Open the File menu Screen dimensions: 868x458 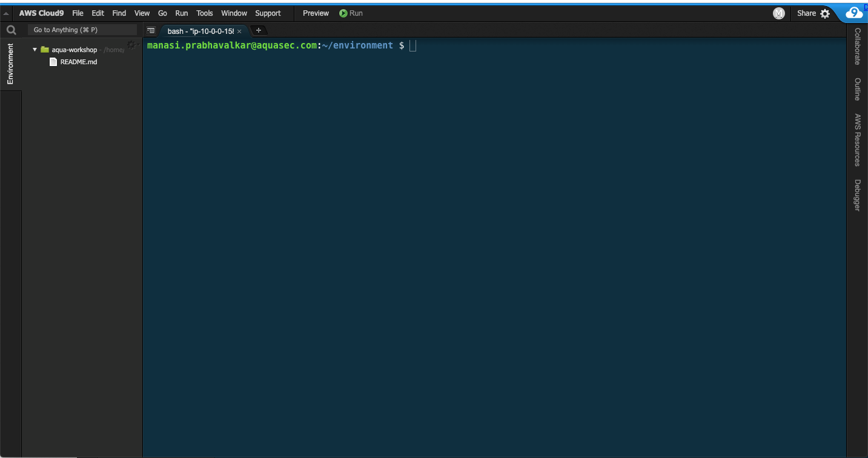click(x=78, y=13)
